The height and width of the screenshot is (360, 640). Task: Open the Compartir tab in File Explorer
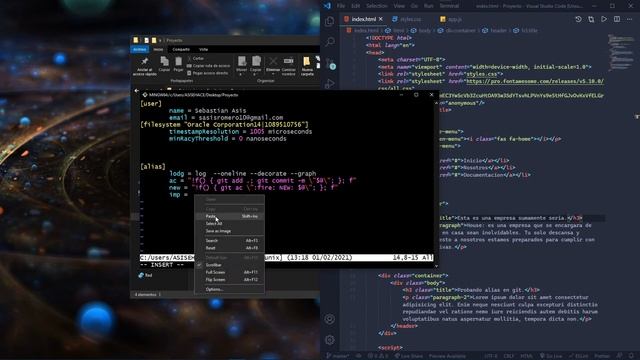coord(181,49)
